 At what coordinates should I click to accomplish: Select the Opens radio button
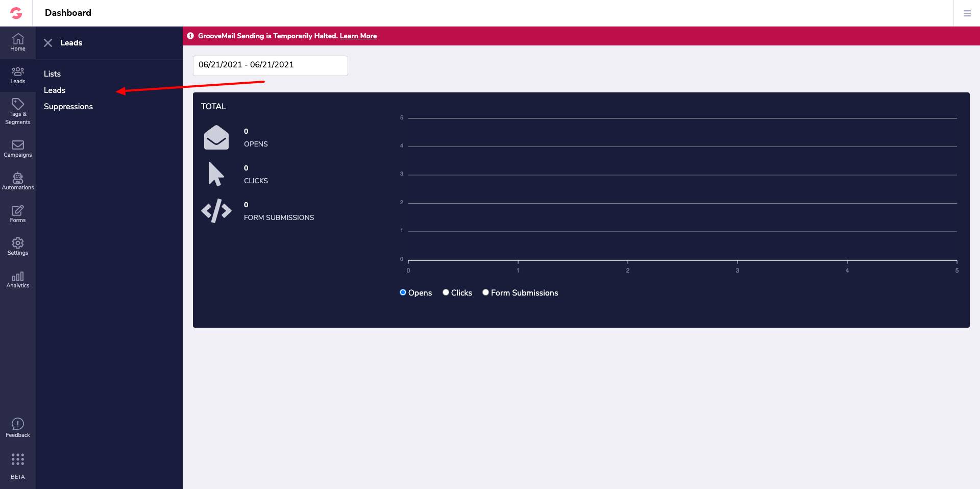point(403,292)
